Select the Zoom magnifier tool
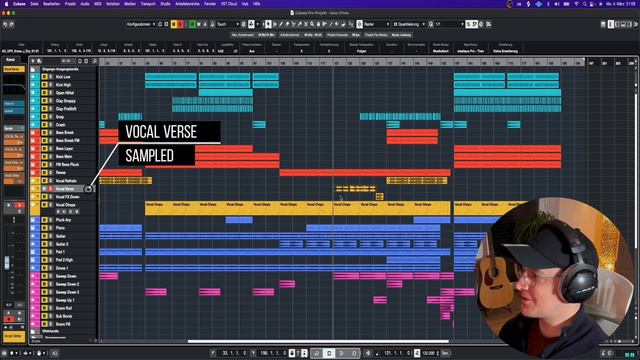640x360 pixels. pyautogui.click(x=312, y=24)
